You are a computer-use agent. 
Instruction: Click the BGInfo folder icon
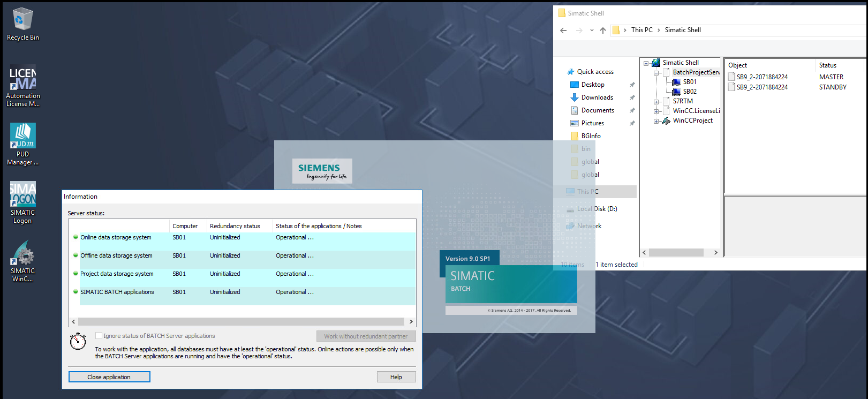(x=575, y=136)
